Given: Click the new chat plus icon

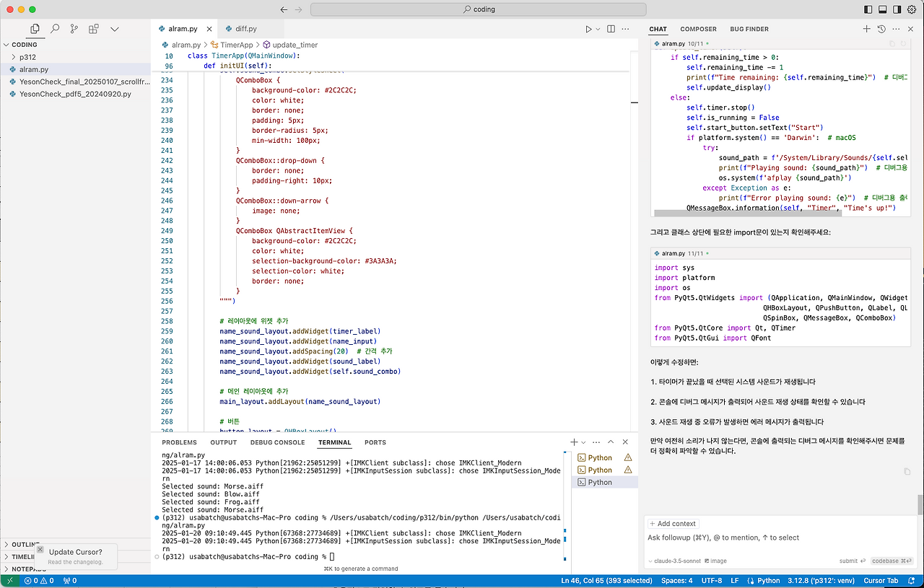Looking at the screenshot, I should (x=866, y=29).
